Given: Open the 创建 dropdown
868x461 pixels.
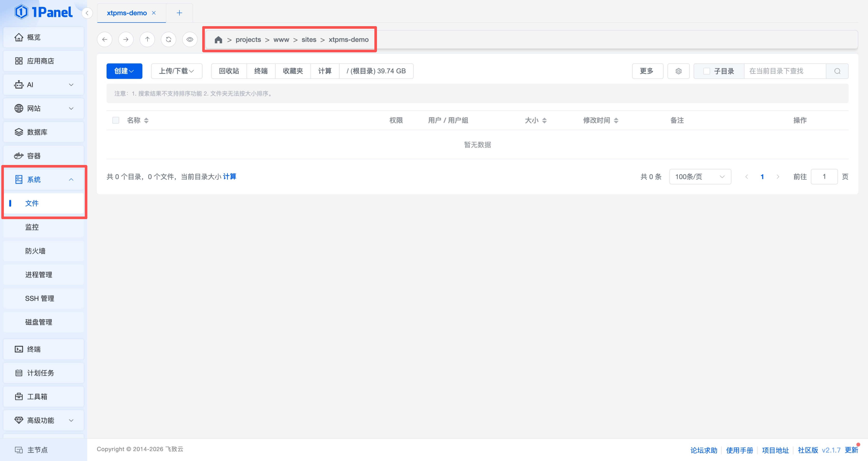Looking at the screenshot, I should pyautogui.click(x=124, y=71).
